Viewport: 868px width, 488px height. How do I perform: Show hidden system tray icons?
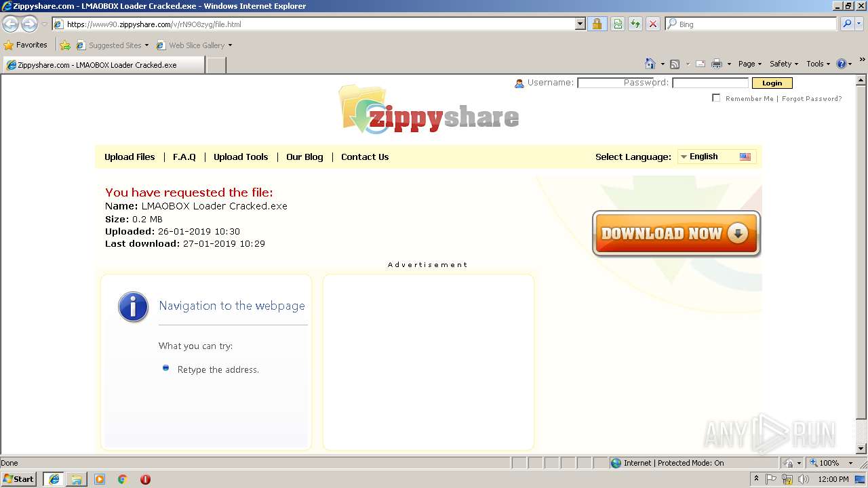click(757, 479)
